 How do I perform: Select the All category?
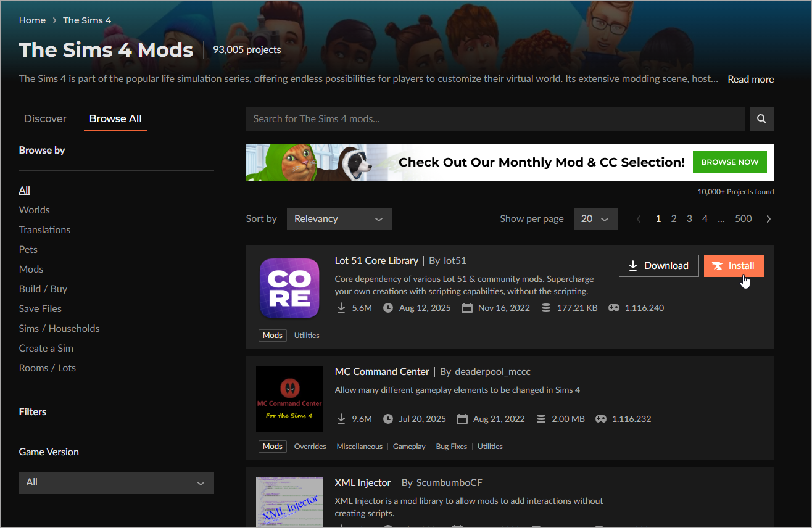(25, 190)
